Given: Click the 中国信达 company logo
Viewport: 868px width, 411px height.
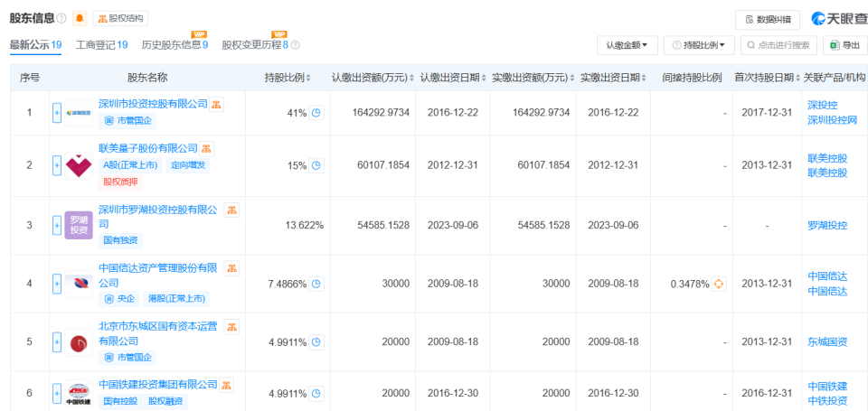Looking at the screenshot, I should click(x=79, y=284).
